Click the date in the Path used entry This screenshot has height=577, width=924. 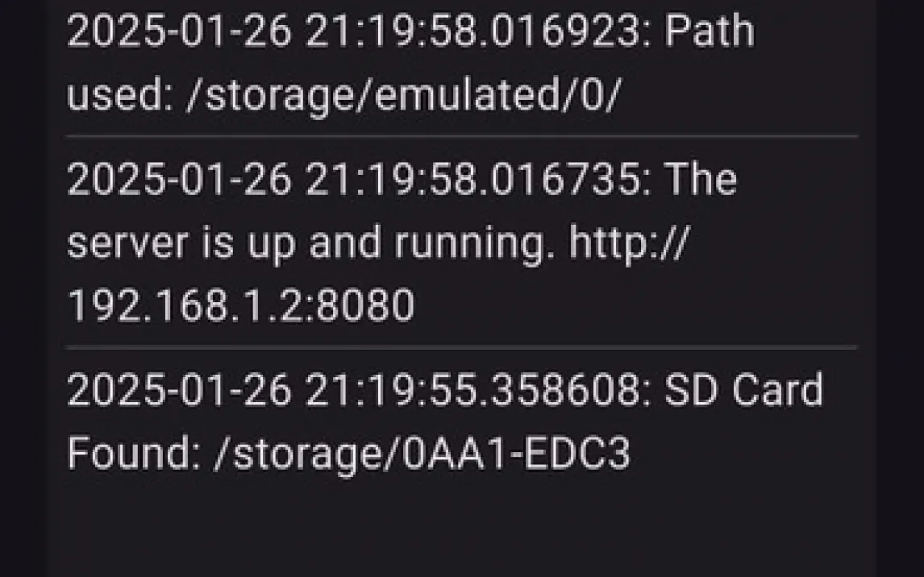178,32
